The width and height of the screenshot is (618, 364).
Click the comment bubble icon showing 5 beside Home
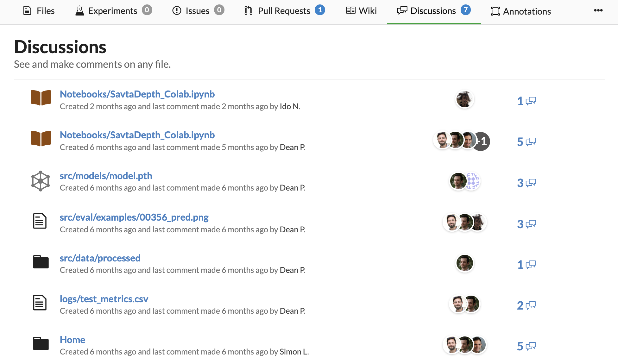point(530,346)
